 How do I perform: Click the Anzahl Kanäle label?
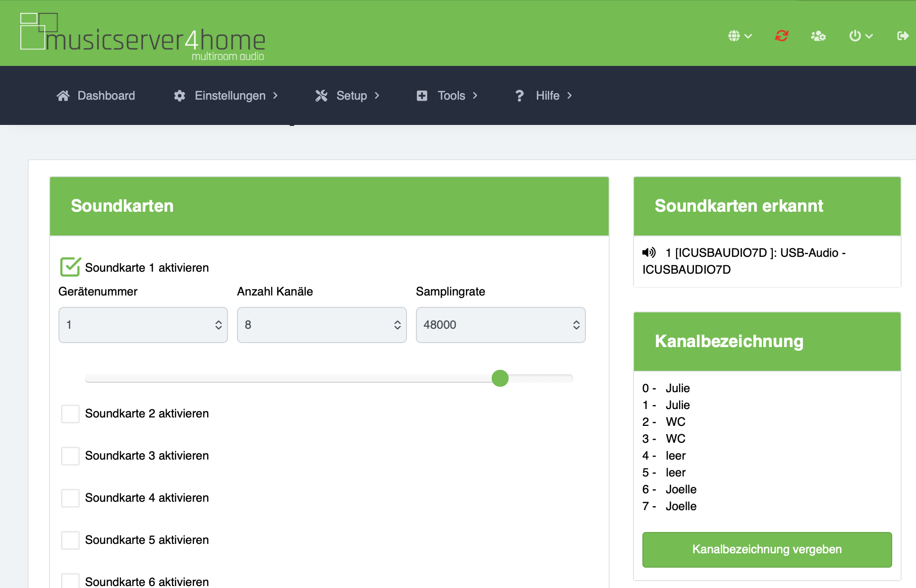(275, 292)
